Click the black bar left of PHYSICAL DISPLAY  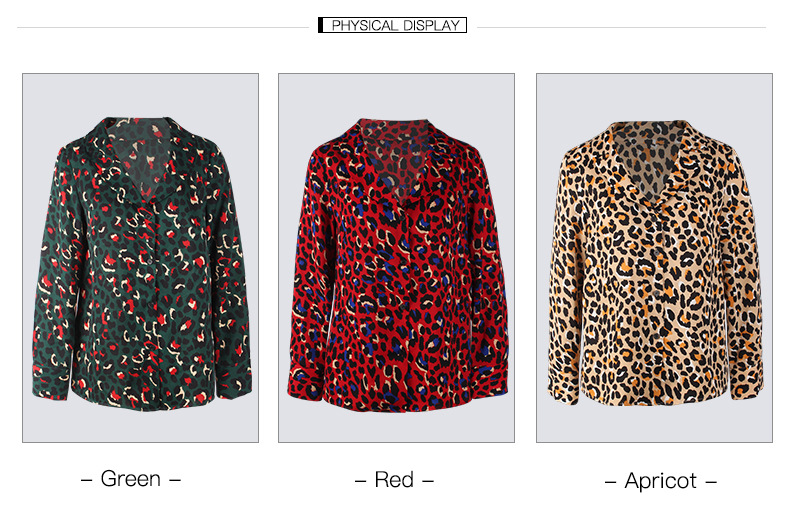point(320,25)
